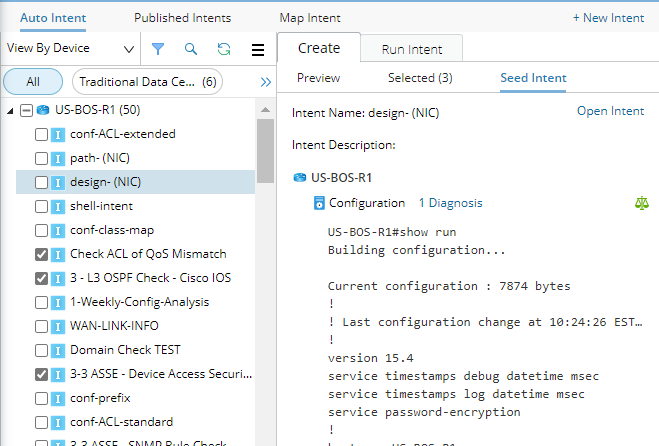Check the conf-ACL-extended checkbox
The image size is (659, 446).
[x=41, y=135]
